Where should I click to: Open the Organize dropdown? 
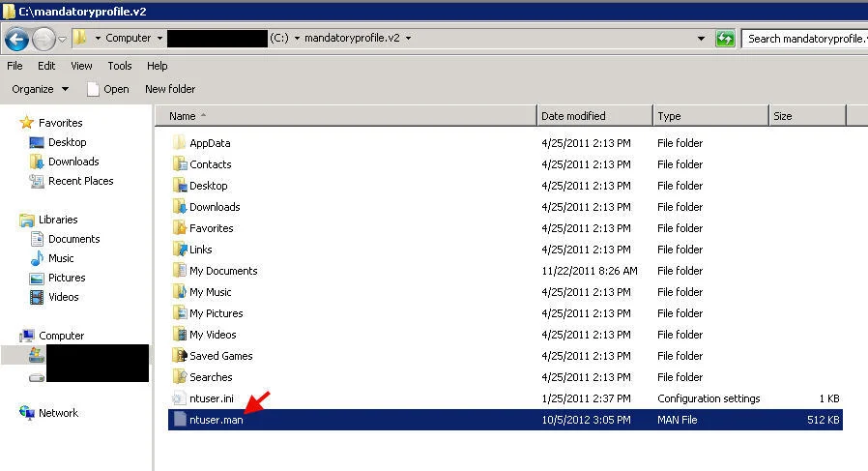point(40,89)
